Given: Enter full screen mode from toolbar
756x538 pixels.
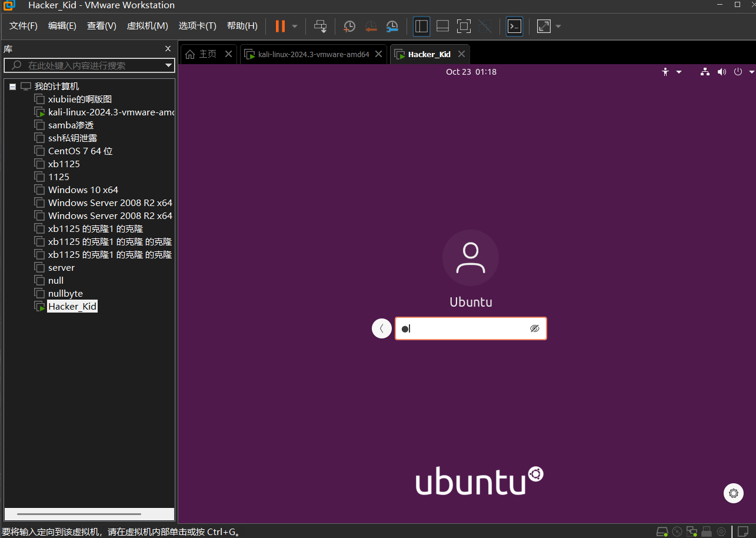Looking at the screenshot, I should [x=464, y=26].
